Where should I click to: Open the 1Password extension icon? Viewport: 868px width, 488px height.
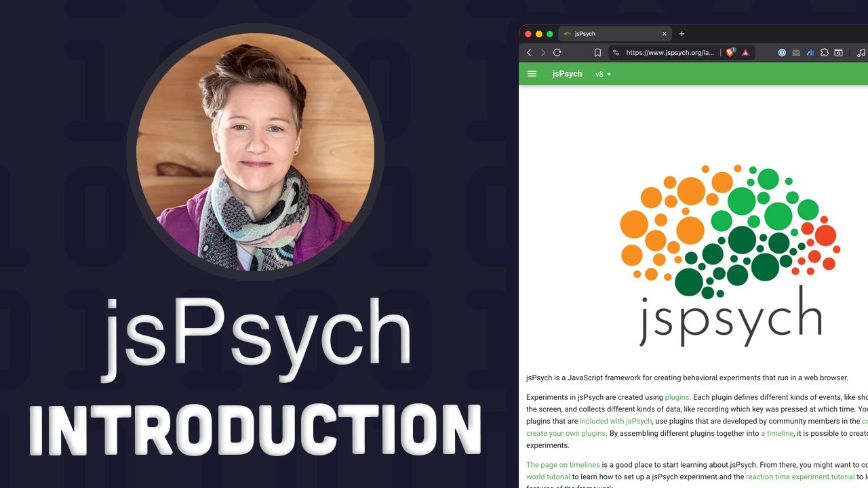coord(782,53)
